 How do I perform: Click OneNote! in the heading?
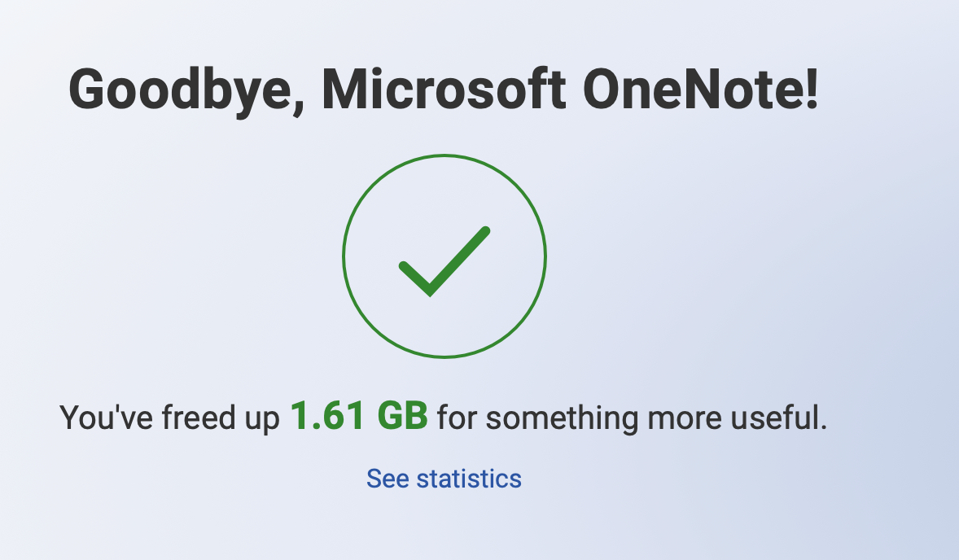click(692, 88)
